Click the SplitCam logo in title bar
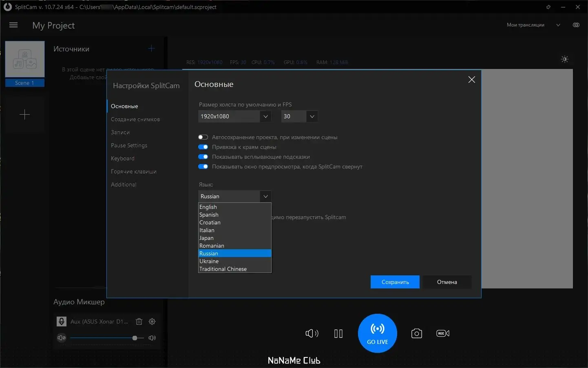This screenshot has height=368, width=588. tap(7, 7)
